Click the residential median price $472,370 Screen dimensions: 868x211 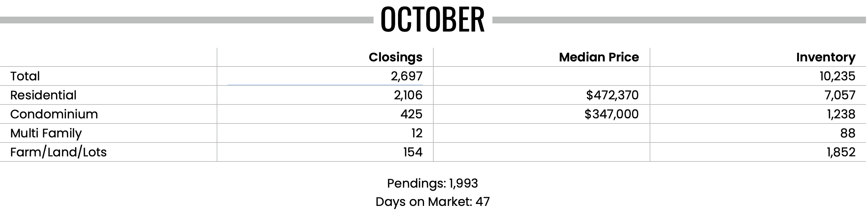[x=612, y=95]
